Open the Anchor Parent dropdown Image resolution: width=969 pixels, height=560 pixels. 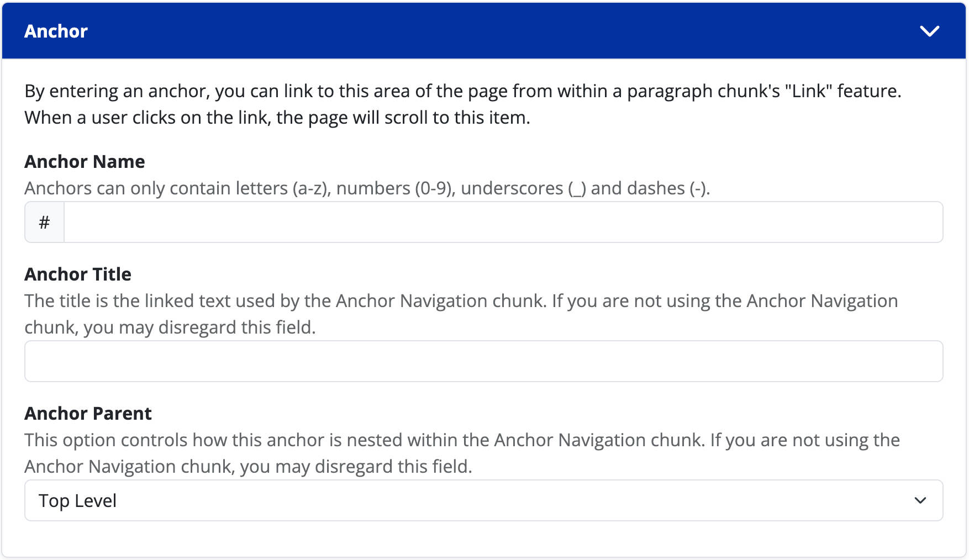point(483,500)
